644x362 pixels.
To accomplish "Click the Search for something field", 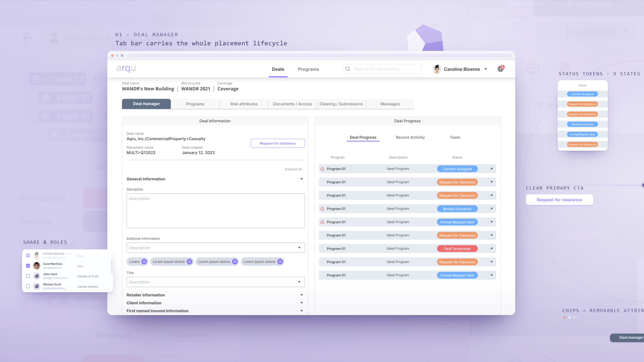I will click(382, 69).
